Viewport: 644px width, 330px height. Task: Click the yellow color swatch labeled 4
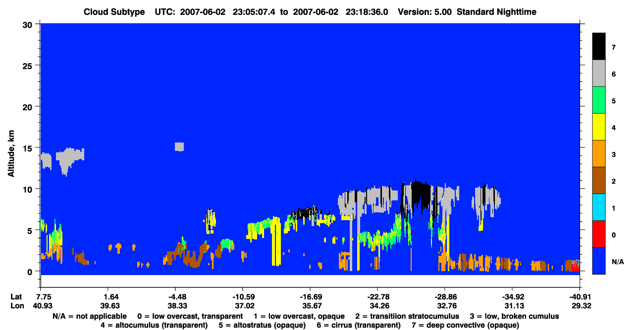(x=599, y=127)
